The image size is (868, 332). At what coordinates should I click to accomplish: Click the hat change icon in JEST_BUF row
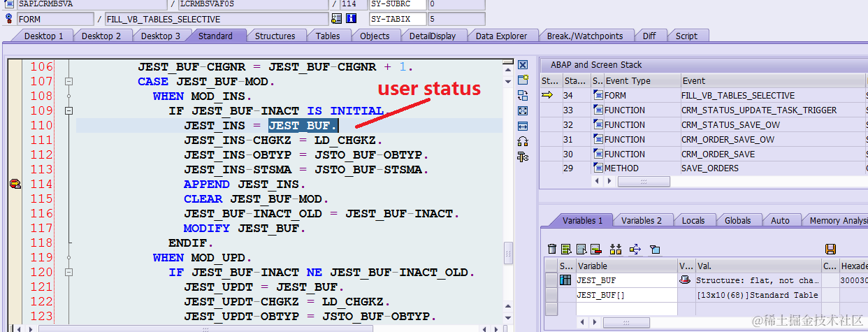click(x=686, y=280)
